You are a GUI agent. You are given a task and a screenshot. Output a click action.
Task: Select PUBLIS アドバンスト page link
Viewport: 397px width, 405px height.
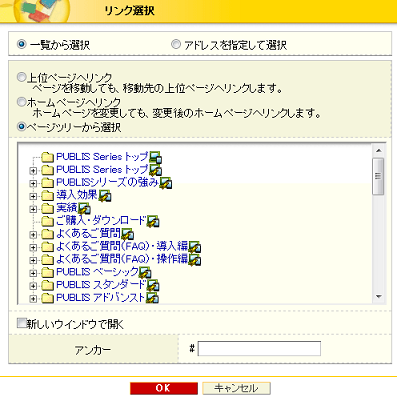[100, 297]
